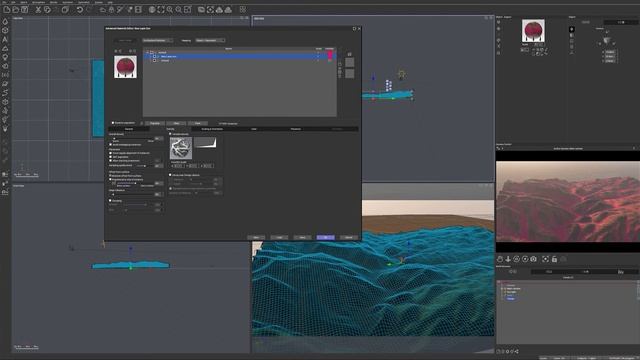Open the Mapping dropdown in material editor
This screenshot has width=640, height=360.
(210, 40)
